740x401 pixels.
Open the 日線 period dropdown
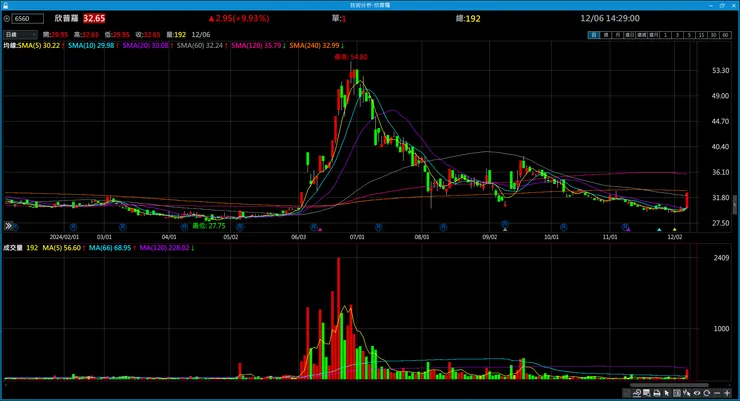(x=20, y=34)
